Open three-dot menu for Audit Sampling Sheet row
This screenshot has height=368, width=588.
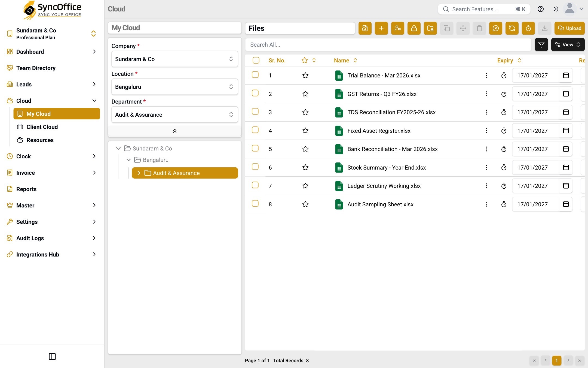486,204
